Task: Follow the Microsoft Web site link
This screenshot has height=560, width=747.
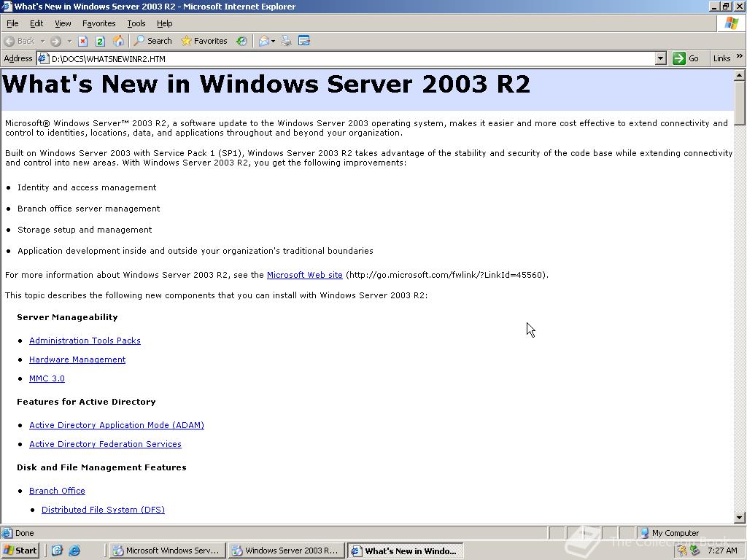Action: (304, 275)
